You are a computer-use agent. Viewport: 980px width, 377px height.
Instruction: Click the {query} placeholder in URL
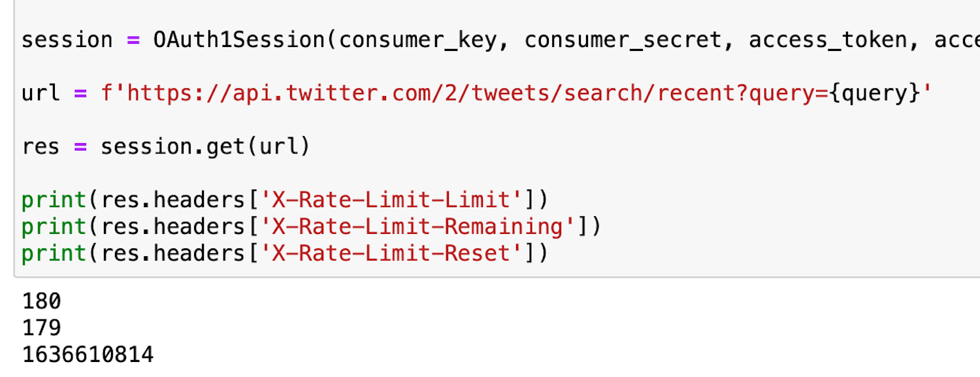[872, 93]
